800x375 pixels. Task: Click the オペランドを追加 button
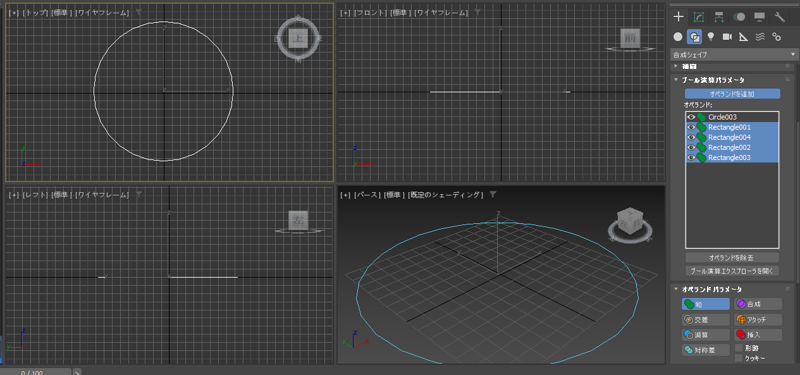(x=732, y=94)
